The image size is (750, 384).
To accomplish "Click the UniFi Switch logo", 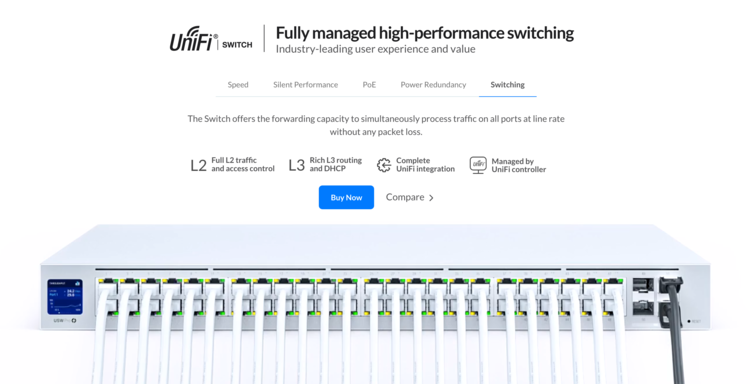I will pos(211,39).
